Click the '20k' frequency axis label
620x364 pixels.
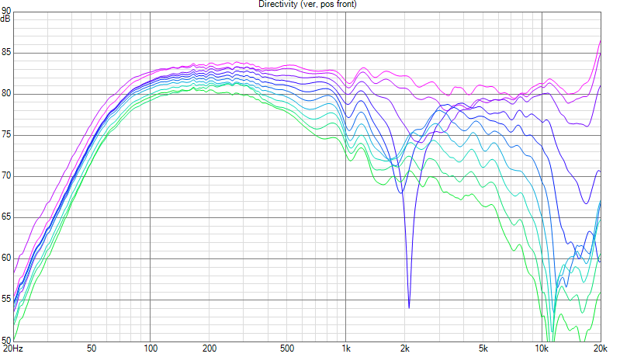tap(601, 348)
